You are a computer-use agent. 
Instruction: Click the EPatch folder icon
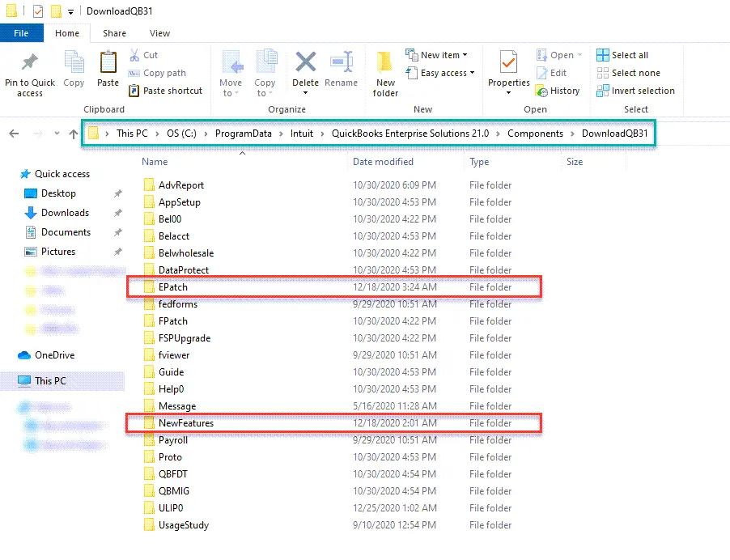coord(149,287)
